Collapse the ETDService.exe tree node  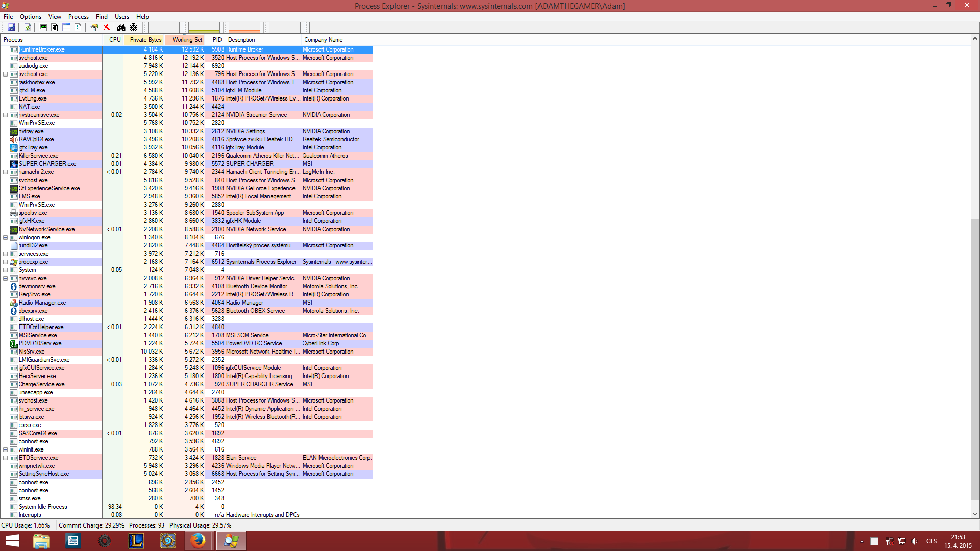point(5,458)
